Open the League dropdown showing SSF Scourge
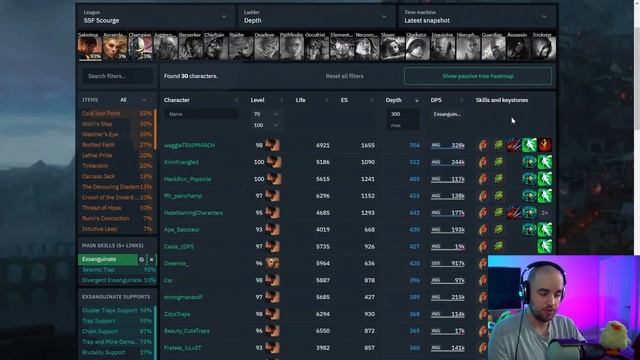 click(155, 17)
